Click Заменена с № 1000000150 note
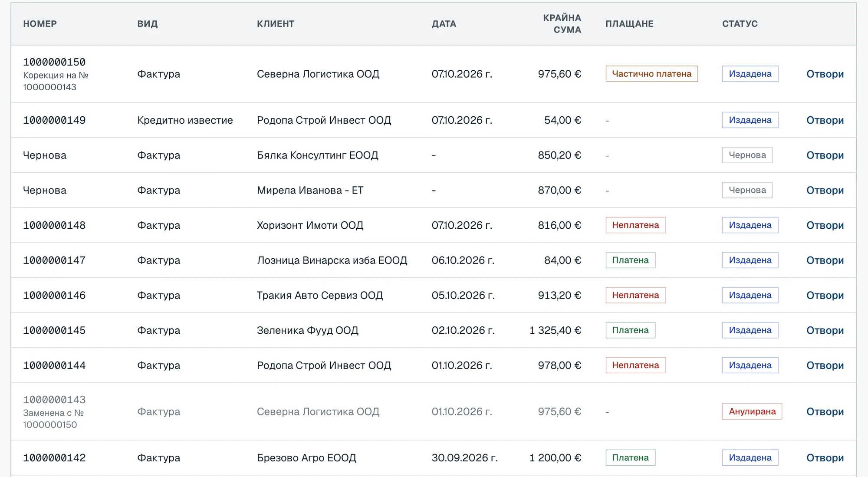 [53, 419]
